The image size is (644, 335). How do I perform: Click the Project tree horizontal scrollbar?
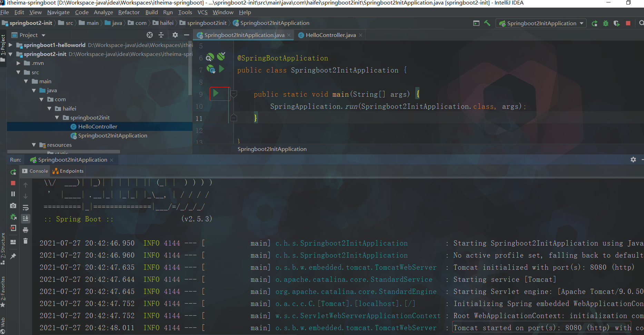click(x=64, y=152)
